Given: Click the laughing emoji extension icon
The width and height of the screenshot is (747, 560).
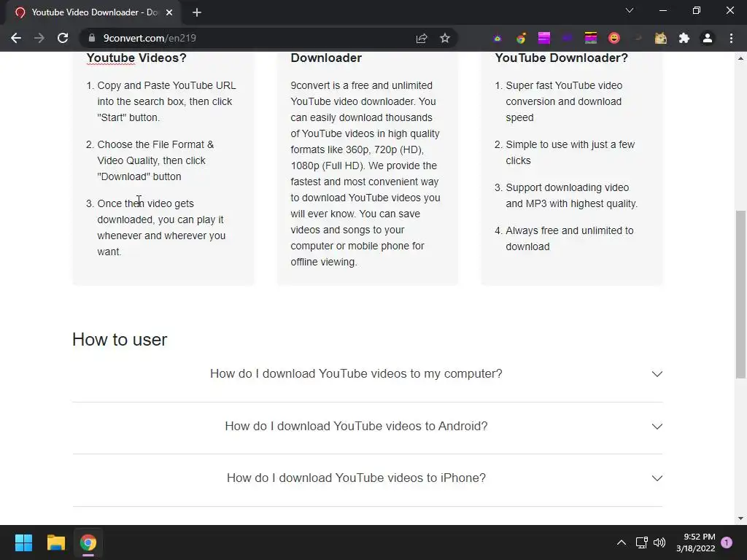Looking at the screenshot, I should pyautogui.click(x=614, y=38).
